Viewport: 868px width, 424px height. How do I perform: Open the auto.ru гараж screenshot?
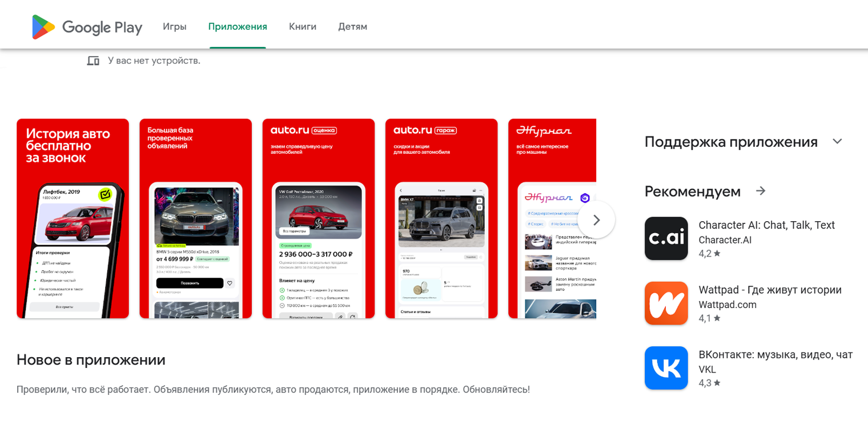coord(441,218)
